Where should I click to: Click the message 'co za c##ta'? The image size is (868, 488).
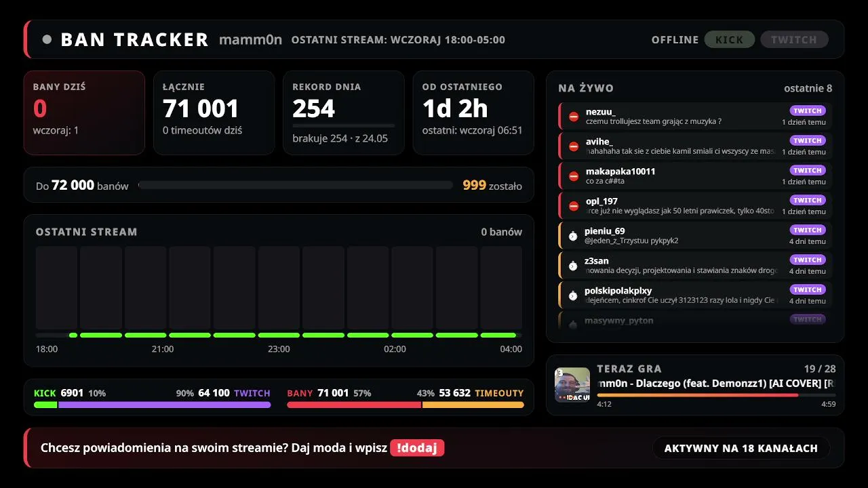coord(605,182)
